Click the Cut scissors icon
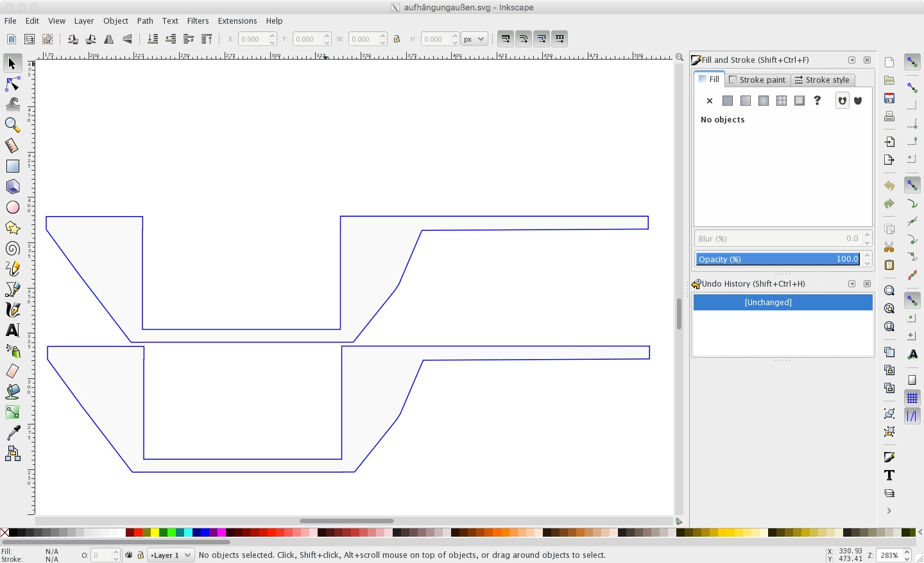924x563 pixels. coord(889,247)
